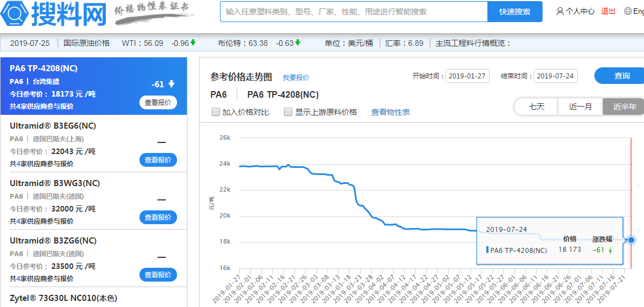This screenshot has width=644, height=307.
Task: Click the 我要报价 link
Action: tap(296, 78)
